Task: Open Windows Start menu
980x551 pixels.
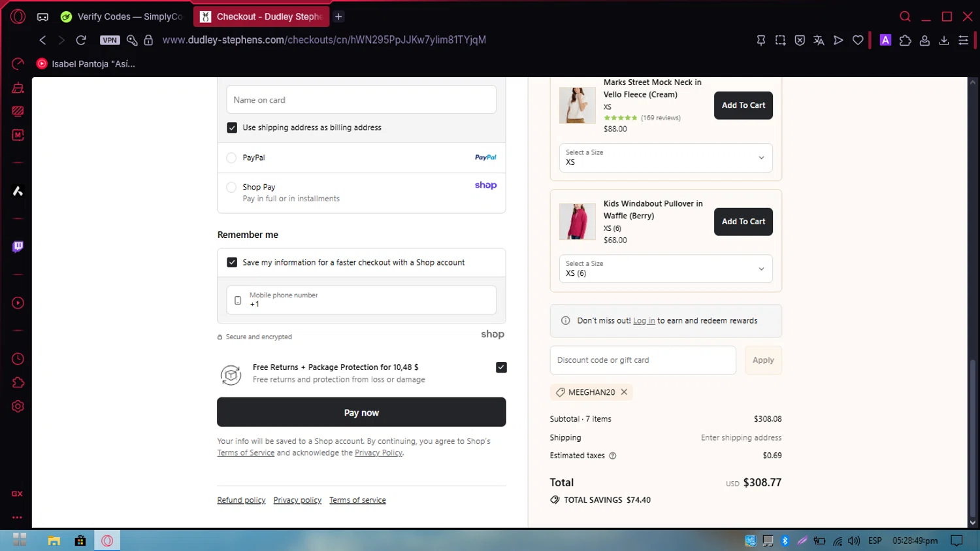Action: [x=20, y=540]
